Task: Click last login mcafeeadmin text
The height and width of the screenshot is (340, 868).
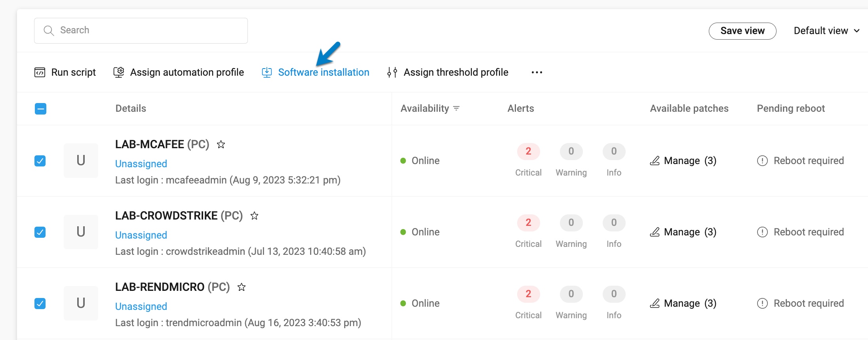Action: 228,180
